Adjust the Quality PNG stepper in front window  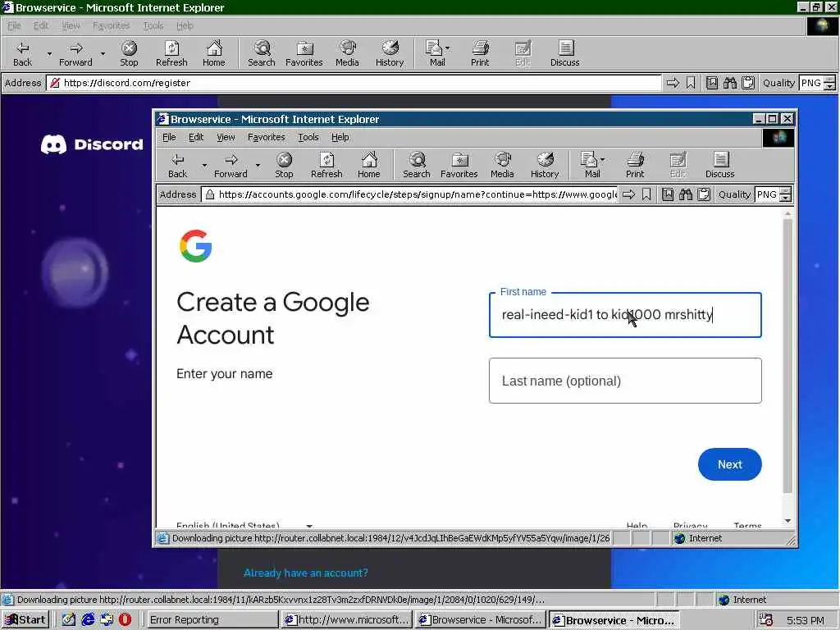[785, 194]
